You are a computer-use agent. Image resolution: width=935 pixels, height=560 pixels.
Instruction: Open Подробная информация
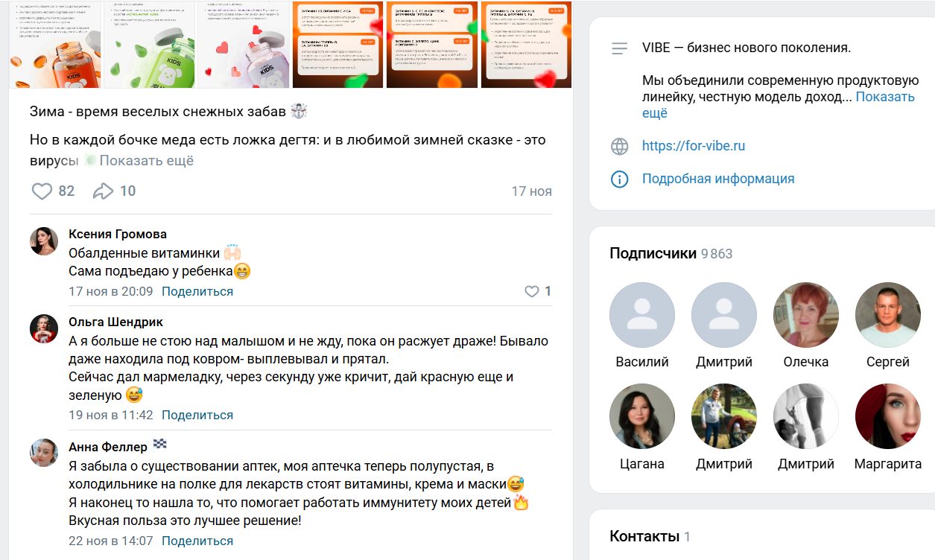(x=718, y=179)
